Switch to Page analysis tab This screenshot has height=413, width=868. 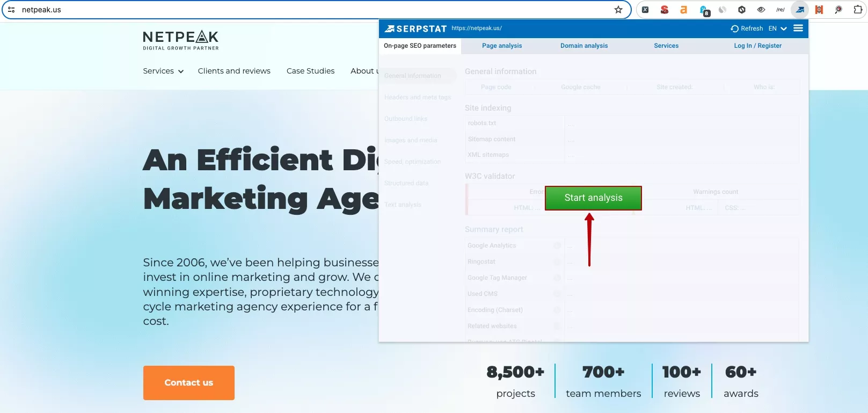502,46
